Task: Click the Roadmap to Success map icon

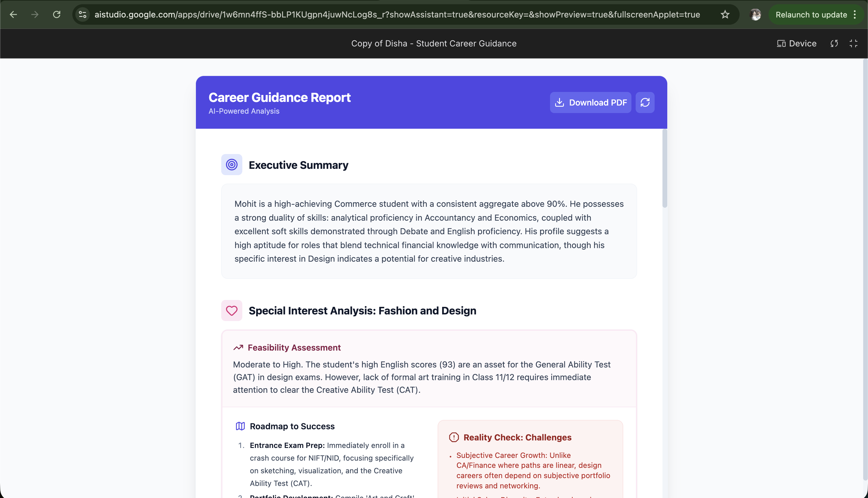Action: tap(240, 426)
